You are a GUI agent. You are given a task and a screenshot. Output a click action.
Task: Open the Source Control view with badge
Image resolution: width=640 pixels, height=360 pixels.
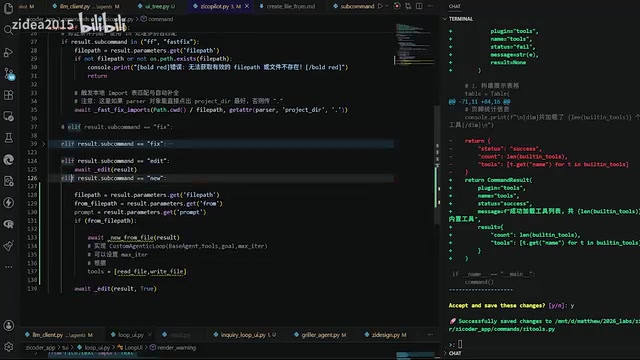(x=9, y=74)
